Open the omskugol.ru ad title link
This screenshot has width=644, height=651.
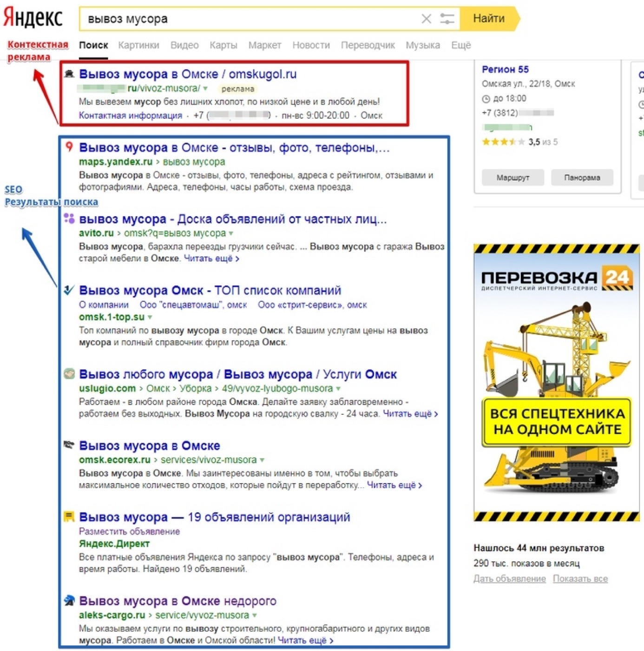[188, 74]
